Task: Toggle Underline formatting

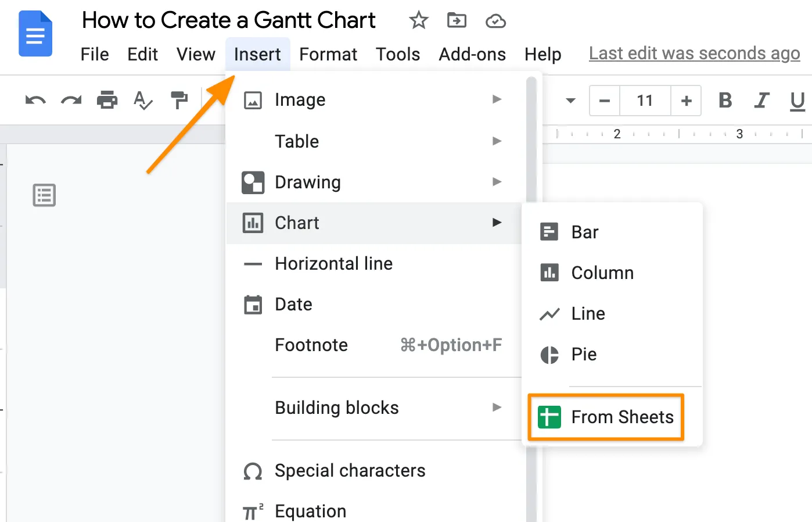Action: [x=797, y=101]
